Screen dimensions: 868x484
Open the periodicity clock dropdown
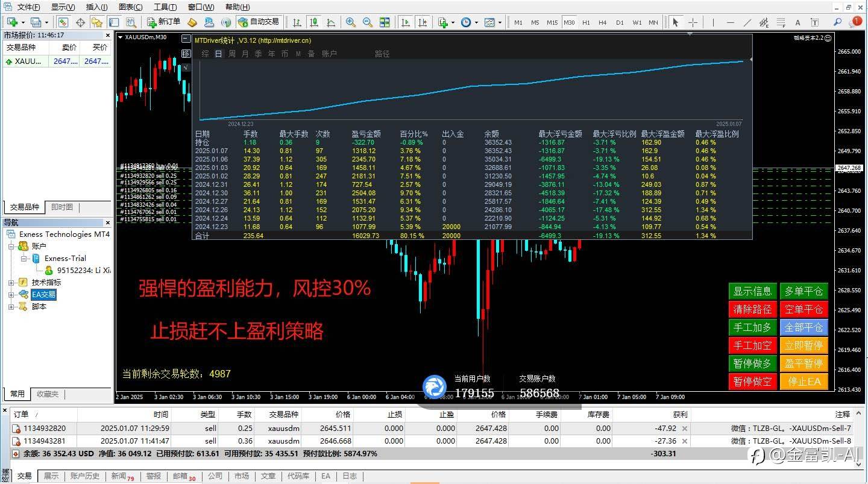(x=468, y=22)
